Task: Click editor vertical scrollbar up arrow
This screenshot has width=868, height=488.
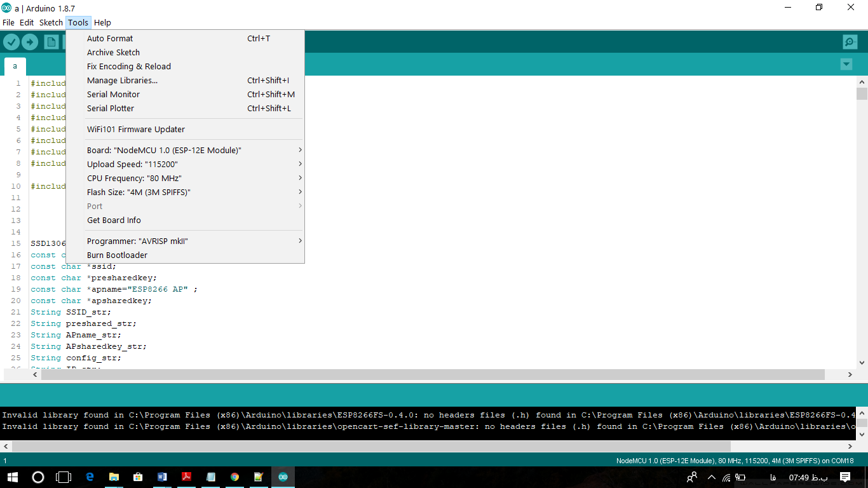Action: [x=862, y=83]
